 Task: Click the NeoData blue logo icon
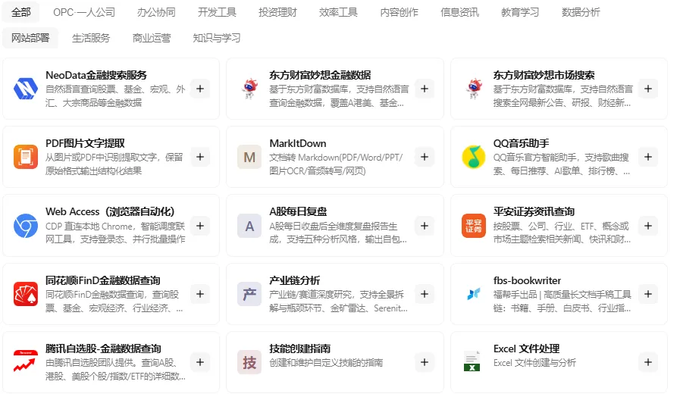pos(26,89)
